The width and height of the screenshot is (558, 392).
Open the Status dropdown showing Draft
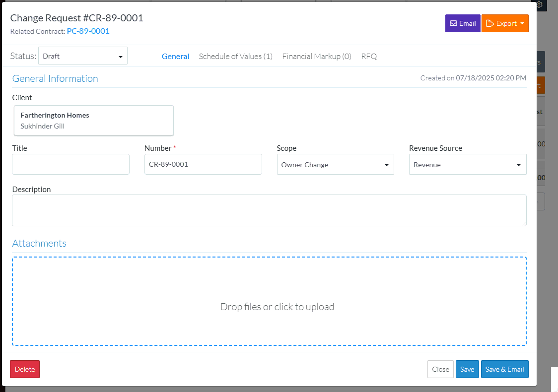click(x=83, y=56)
